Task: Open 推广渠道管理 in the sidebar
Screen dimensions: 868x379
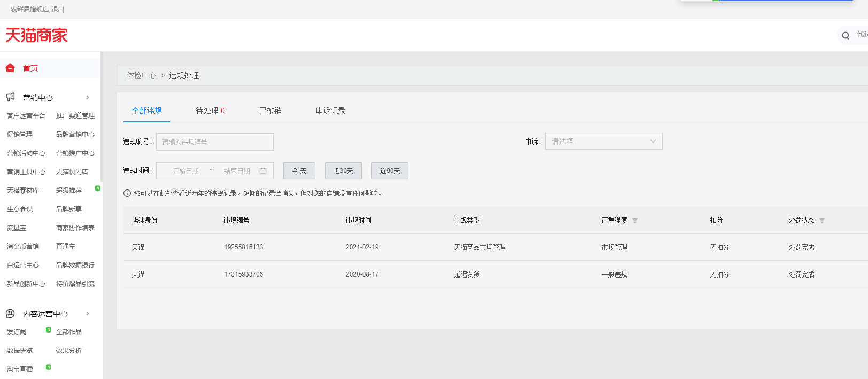Action: tap(75, 115)
